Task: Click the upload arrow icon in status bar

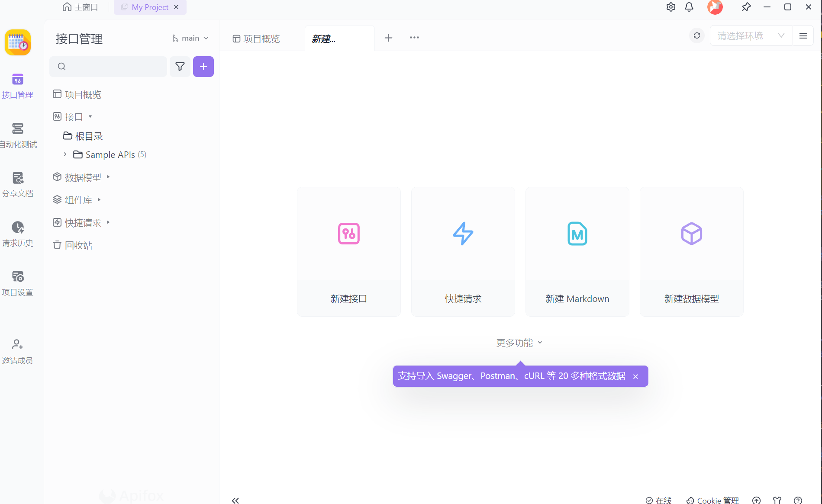Action: pos(756,500)
